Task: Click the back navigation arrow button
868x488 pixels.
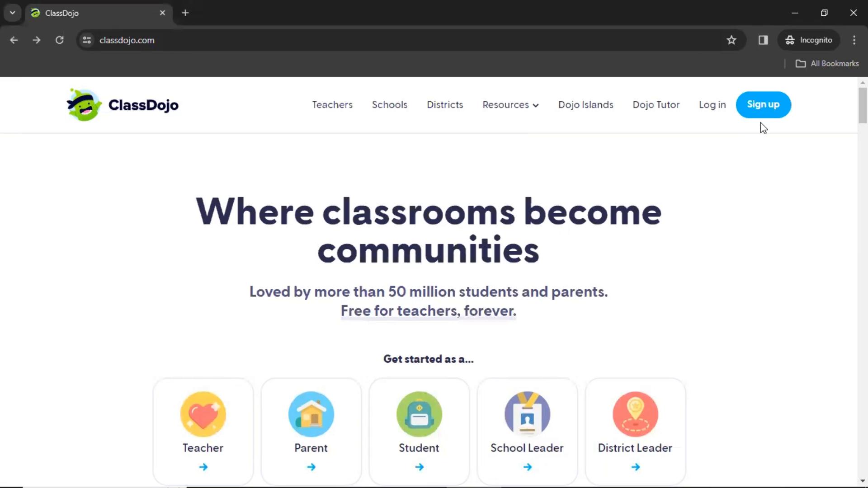Action: click(x=13, y=40)
